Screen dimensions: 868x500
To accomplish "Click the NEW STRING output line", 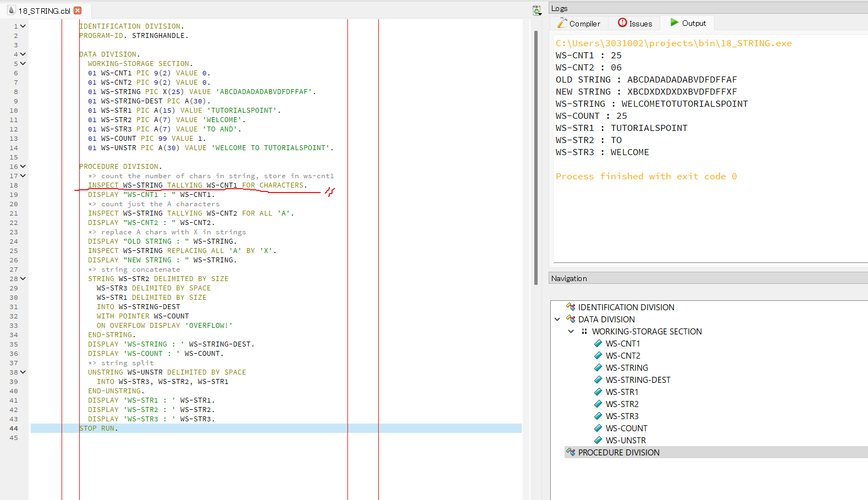I will 646,92.
